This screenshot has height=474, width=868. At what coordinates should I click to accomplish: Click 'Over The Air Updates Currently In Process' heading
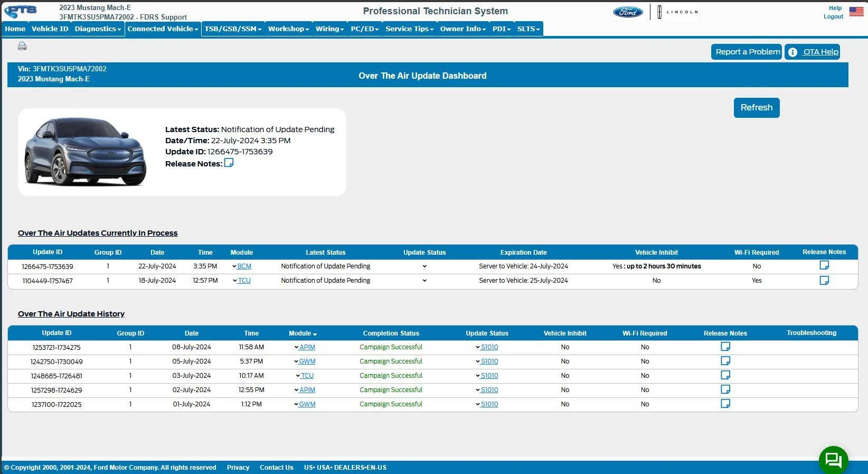(x=98, y=233)
